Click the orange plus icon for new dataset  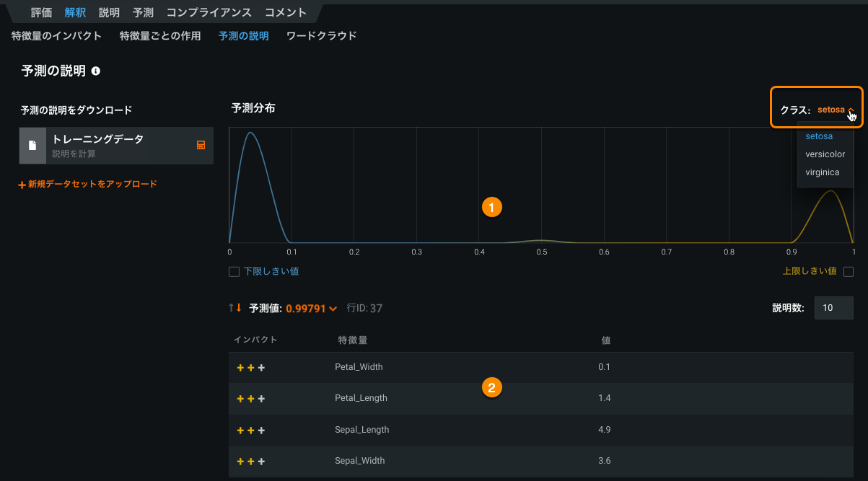coord(22,185)
